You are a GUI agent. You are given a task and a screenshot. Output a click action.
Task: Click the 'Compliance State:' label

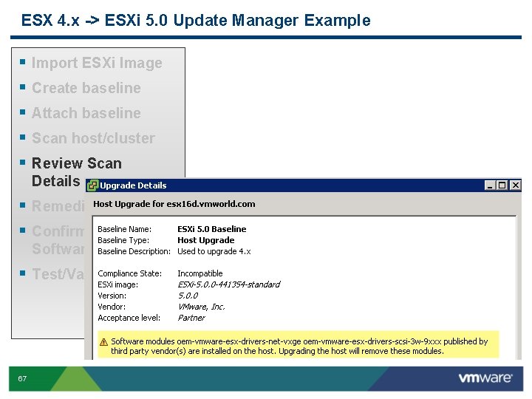tap(129, 273)
